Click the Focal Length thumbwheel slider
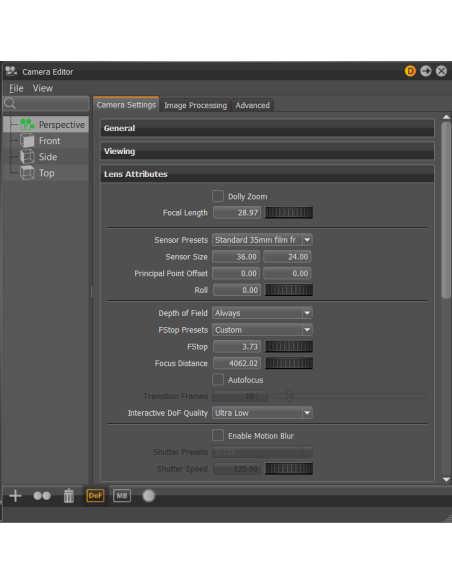The height and width of the screenshot is (584, 452). 289,213
